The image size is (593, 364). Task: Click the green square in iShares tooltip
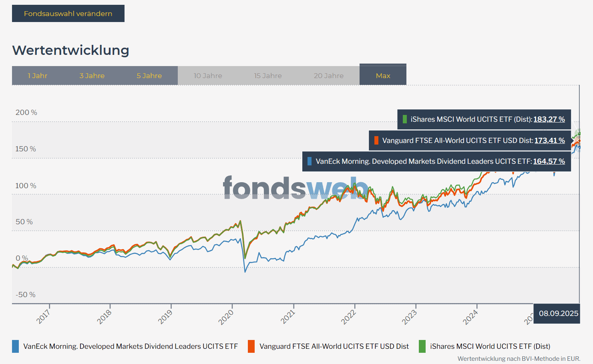[x=405, y=119]
